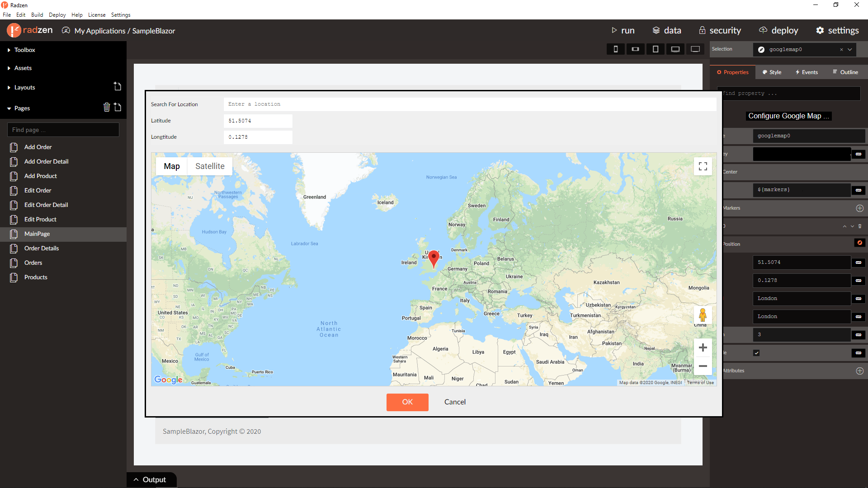Open the License menu

pyautogui.click(x=97, y=15)
